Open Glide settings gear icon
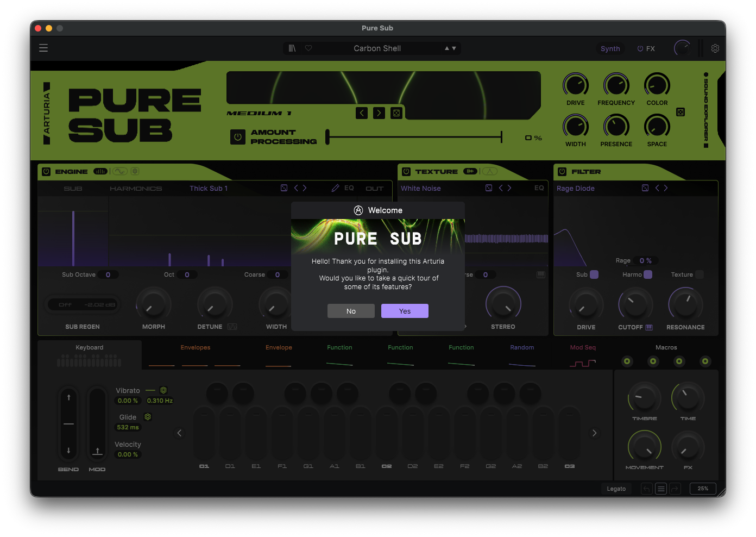 pyautogui.click(x=147, y=417)
